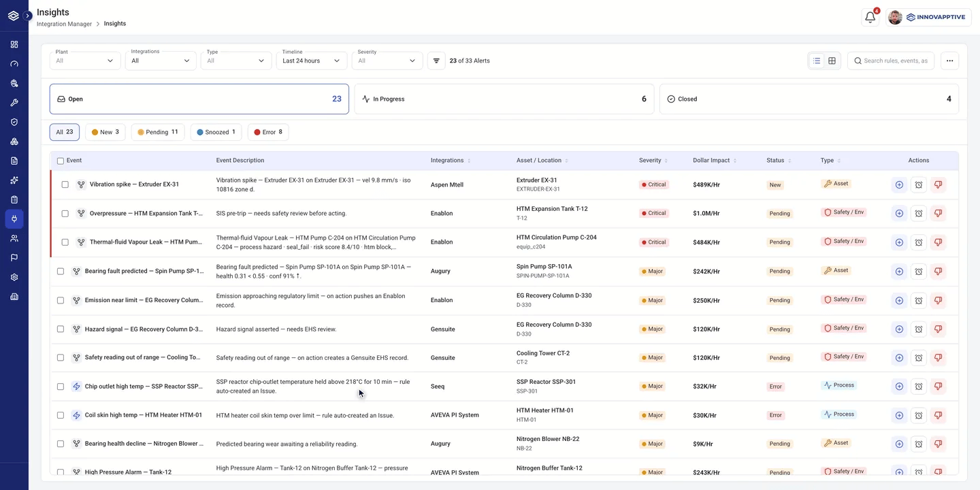Snooze the Bearing fault predicted alert
Viewport: 980px width, 490px height.
pos(919,271)
